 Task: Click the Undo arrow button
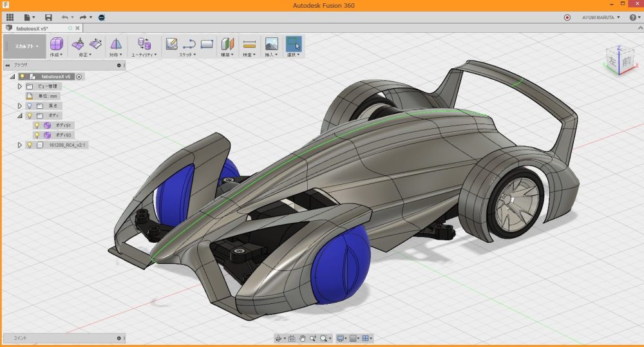[x=64, y=17]
